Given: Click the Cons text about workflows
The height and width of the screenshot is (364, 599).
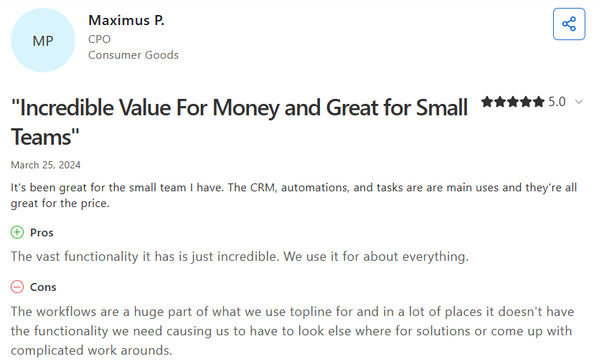Looking at the screenshot, I should pyautogui.click(x=292, y=331).
